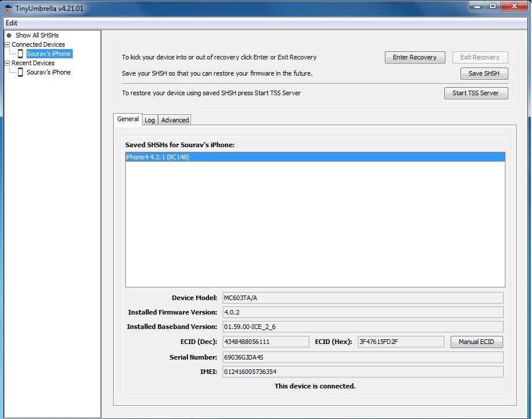The image size is (532, 419).
Task: Minimize the TinyUmbrella window
Action: click(x=477, y=6)
